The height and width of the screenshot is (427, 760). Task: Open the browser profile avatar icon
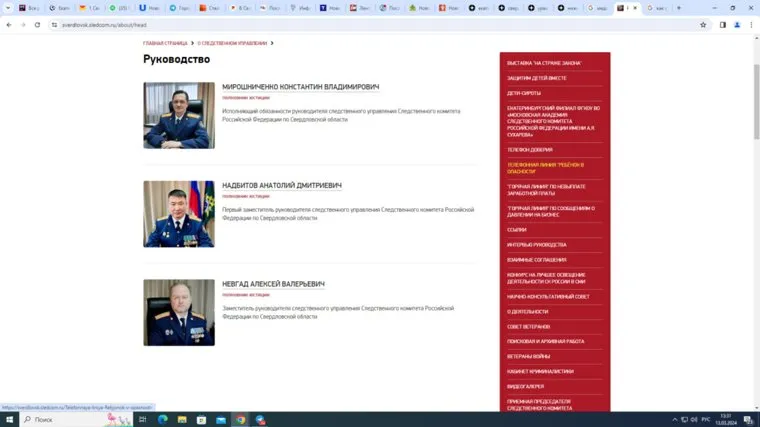coord(737,24)
